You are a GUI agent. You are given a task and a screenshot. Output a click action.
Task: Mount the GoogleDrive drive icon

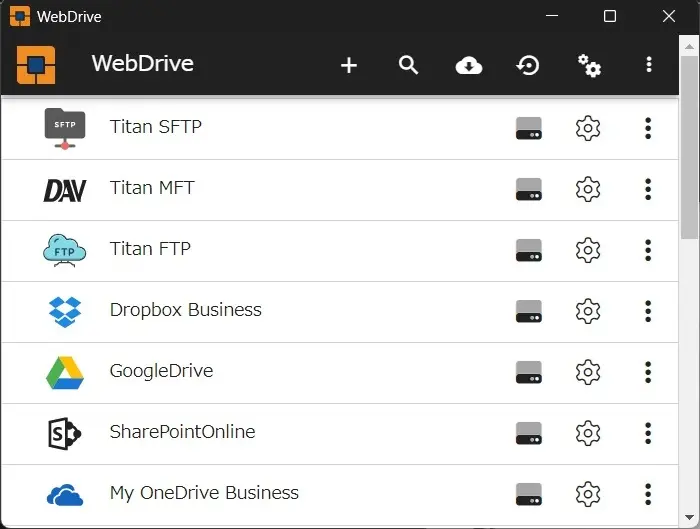pos(529,372)
